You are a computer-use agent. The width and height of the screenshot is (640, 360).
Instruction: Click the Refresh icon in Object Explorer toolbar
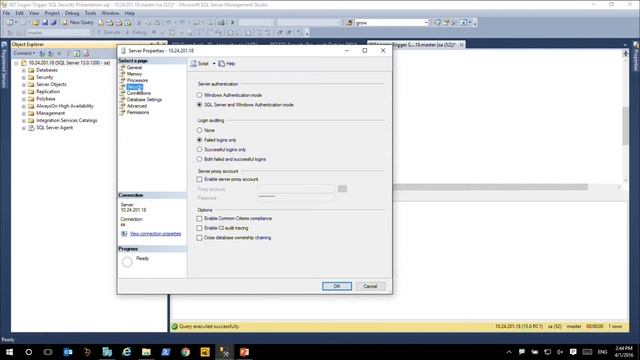[77, 53]
